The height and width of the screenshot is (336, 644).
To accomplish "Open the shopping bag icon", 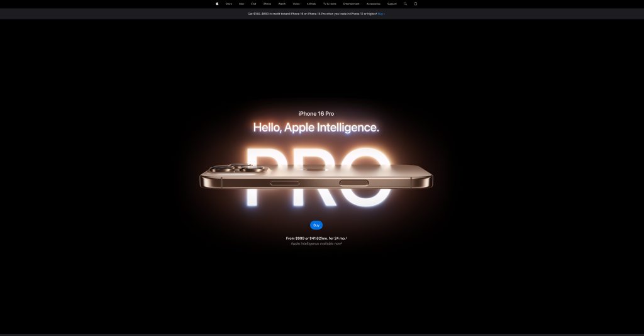I will 416,4.
